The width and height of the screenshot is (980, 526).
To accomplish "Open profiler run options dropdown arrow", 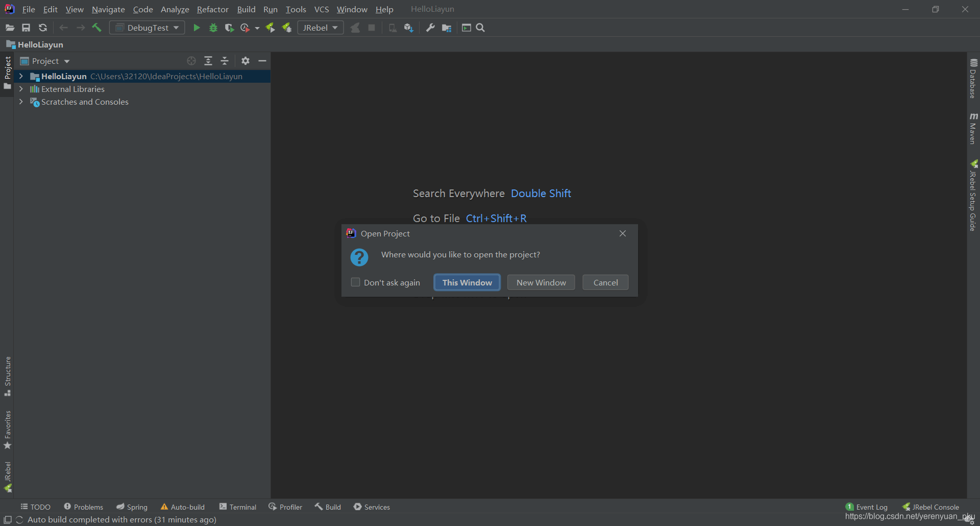I will coord(257,28).
